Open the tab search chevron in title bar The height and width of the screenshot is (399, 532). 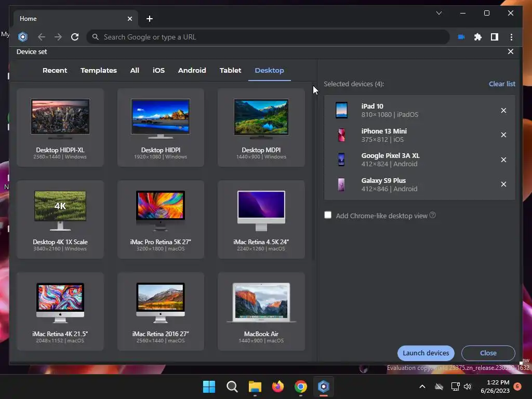tap(439, 13)
